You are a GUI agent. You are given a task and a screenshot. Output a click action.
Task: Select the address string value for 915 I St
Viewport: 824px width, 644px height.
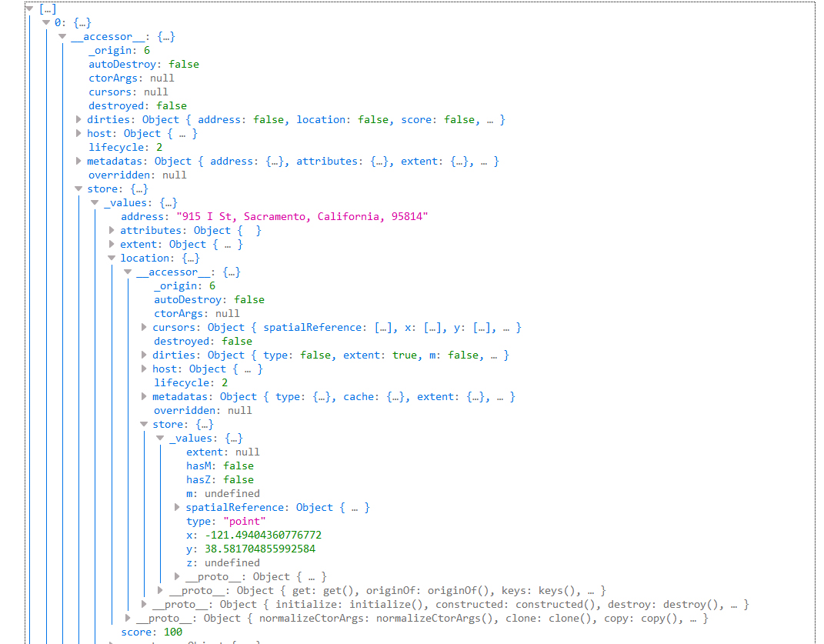pyautogui.click(x=302, y=217)
